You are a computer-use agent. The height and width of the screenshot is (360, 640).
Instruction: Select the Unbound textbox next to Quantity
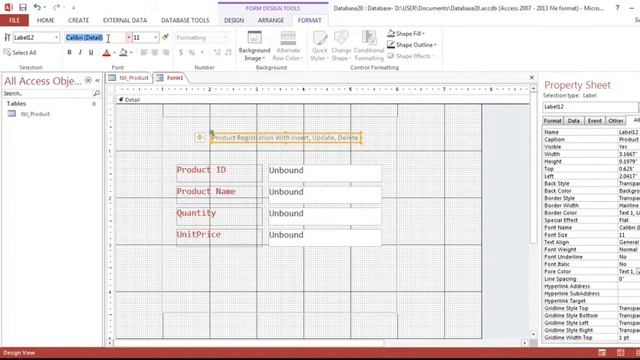pos(325,216)
